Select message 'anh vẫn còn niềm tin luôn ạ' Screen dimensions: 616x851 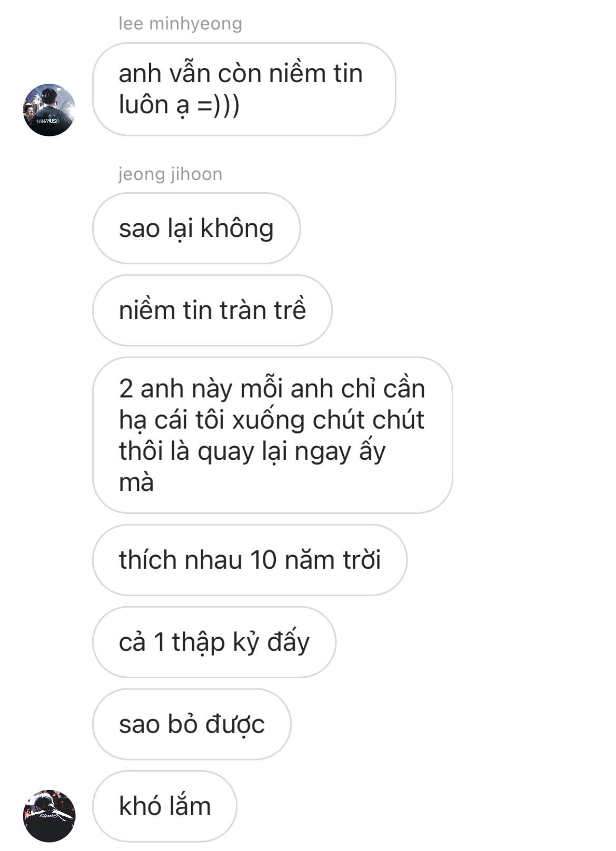[244, 89]
